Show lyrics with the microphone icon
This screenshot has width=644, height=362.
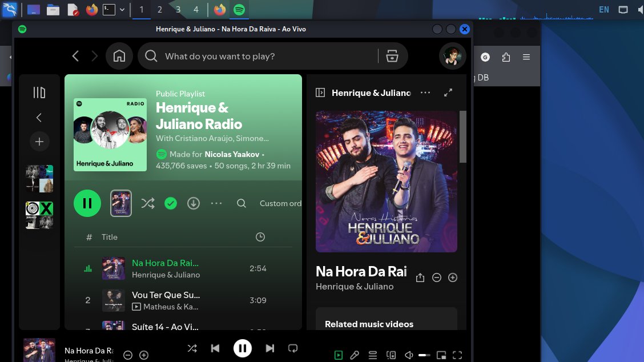coord(355,355)
